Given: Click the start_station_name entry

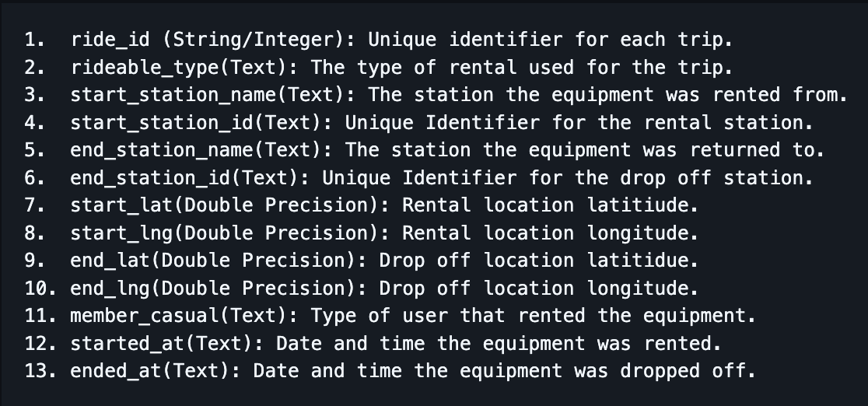Looking at the screenshot, I should click(173, 95).
